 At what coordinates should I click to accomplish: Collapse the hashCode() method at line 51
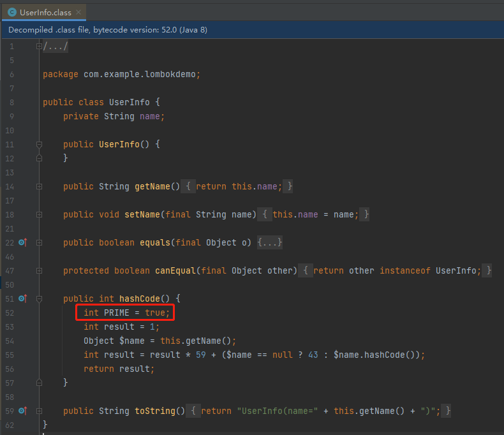click(39, 299)
